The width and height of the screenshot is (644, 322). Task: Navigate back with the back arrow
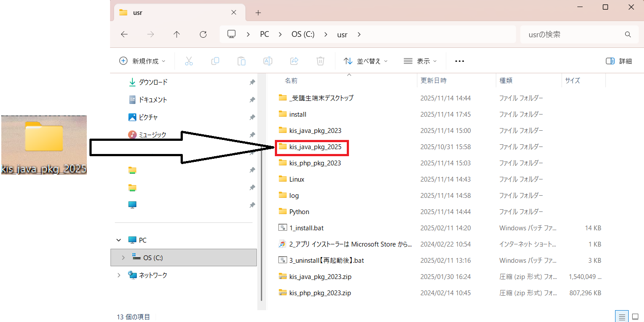(x=124, y=35)
